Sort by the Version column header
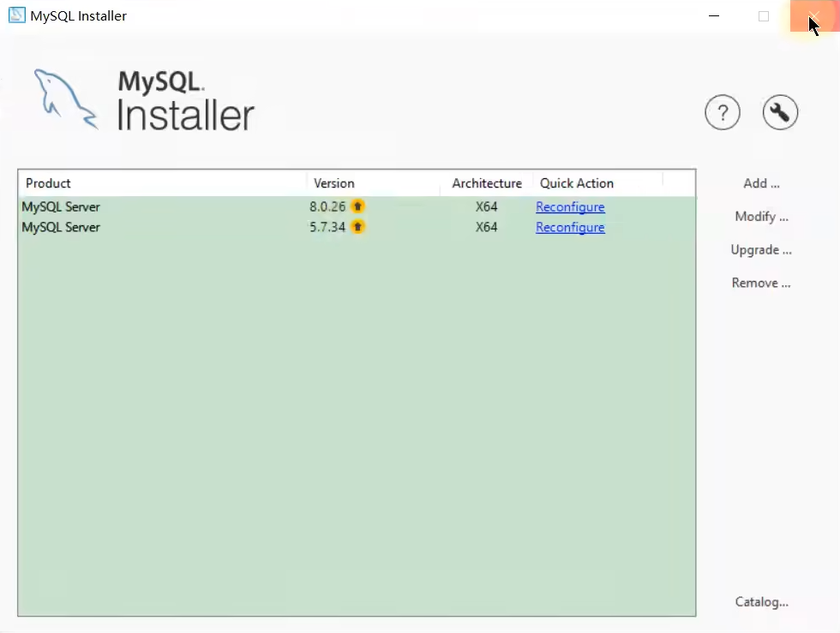 pyautogui.click(x=374, y=183)
